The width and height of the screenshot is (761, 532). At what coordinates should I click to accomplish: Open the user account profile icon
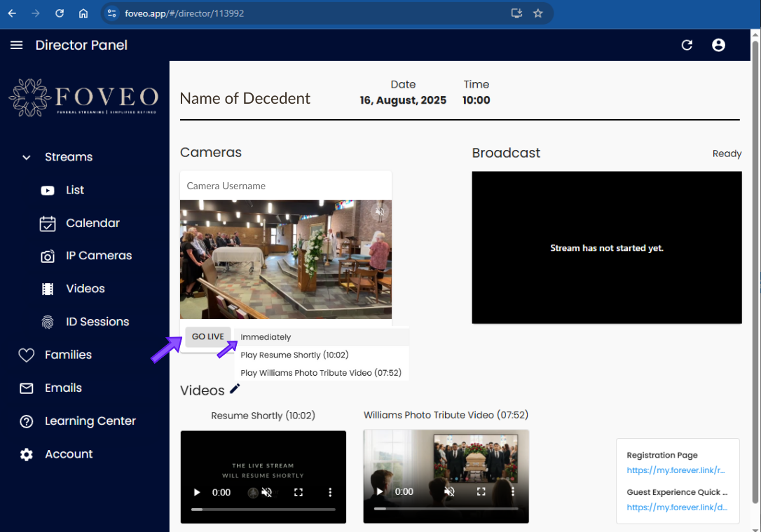[718, 45]
